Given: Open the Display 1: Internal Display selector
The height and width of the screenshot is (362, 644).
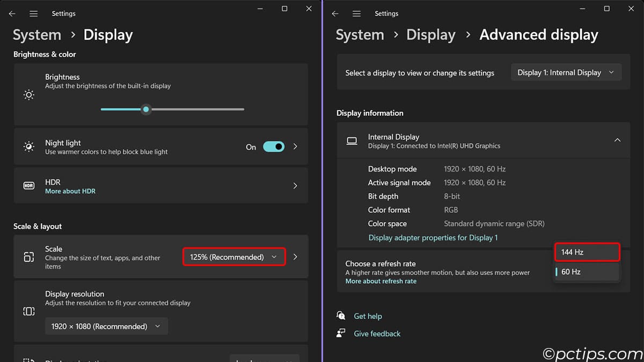Looking at the screenshot, I should pos(566,72).
